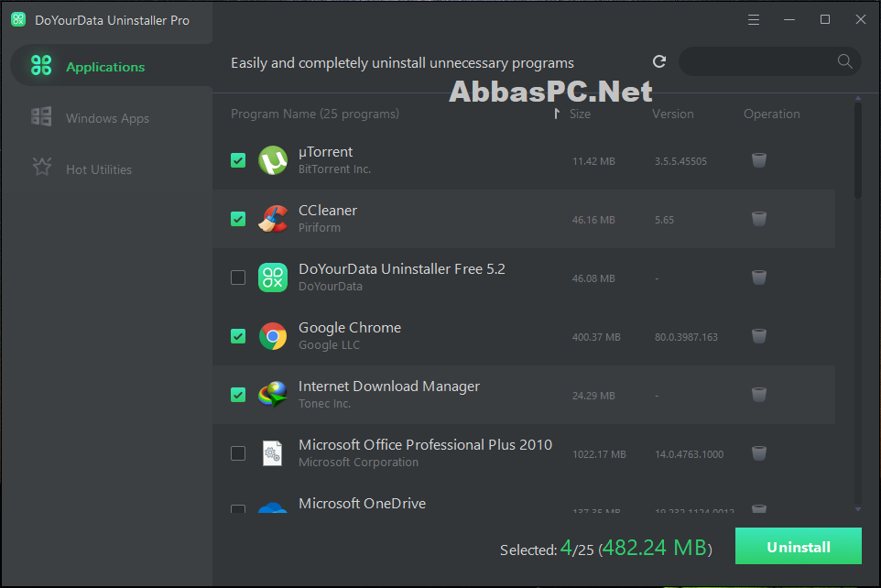881x588 pixels.
Task: Open the hamburger menu in title bar
Action: [x=754, y=20]
